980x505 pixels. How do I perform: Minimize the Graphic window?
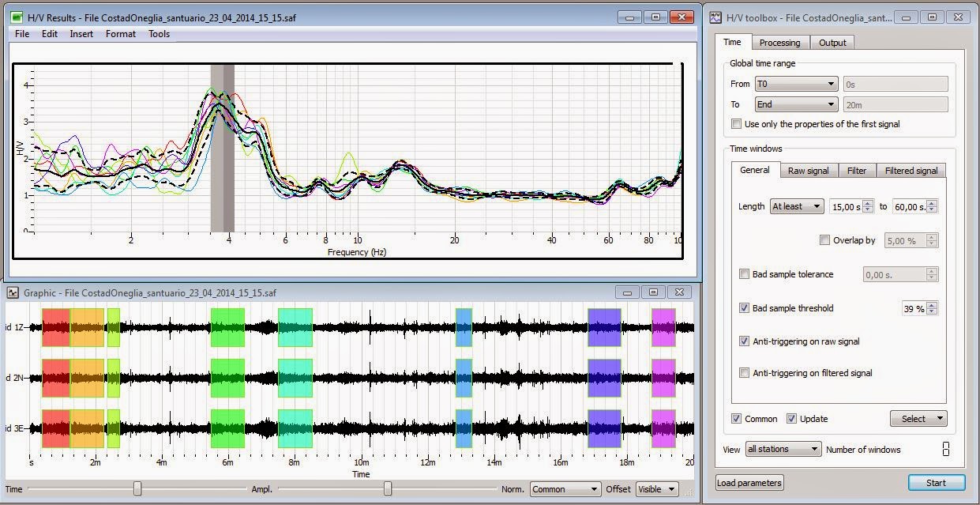point(629,292)
